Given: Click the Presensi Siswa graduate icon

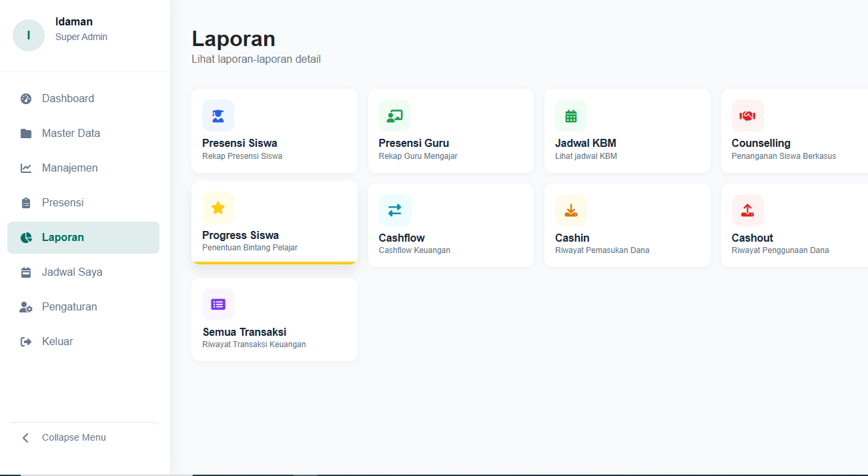Looking at the screenshot, I should pos(218,115).
